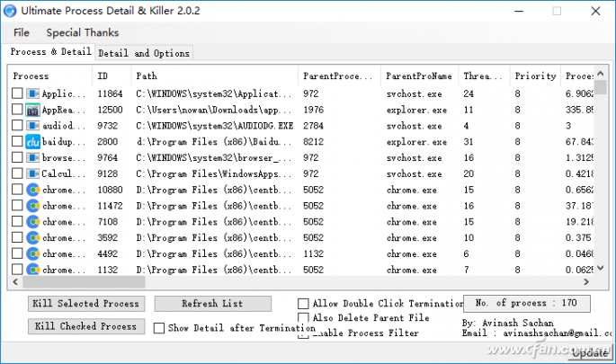616x364 pixels.
Task: Check the Calcul... process checkbox
Action: 17,173
